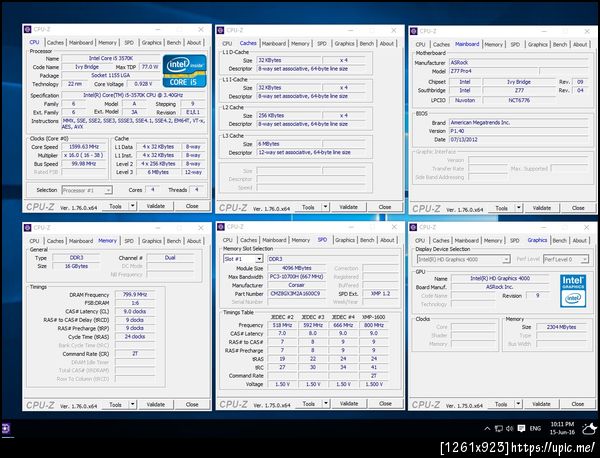
Task: Click the Close button in the Caches window
Action: coord(385,207)
